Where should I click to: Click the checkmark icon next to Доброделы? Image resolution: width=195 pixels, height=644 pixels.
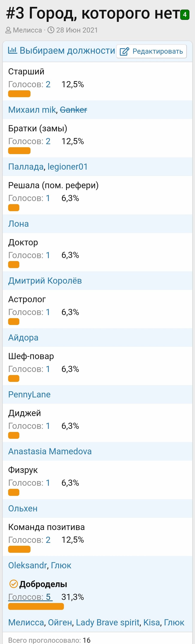[x=13, y=584]
